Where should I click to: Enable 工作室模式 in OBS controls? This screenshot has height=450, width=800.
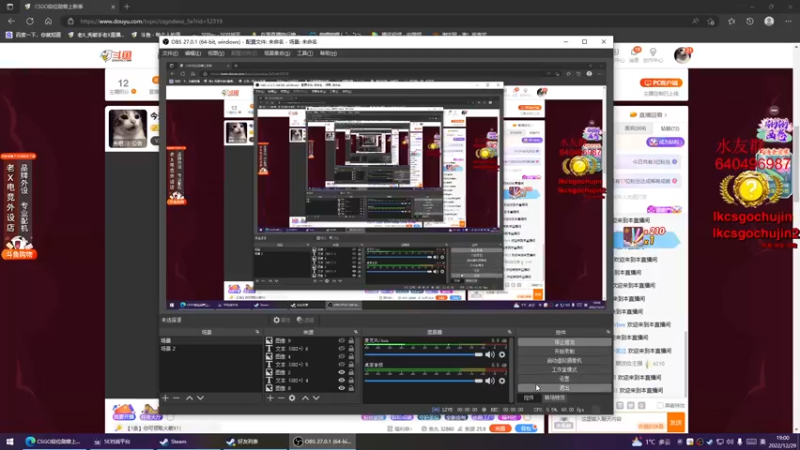coord(564,370)
